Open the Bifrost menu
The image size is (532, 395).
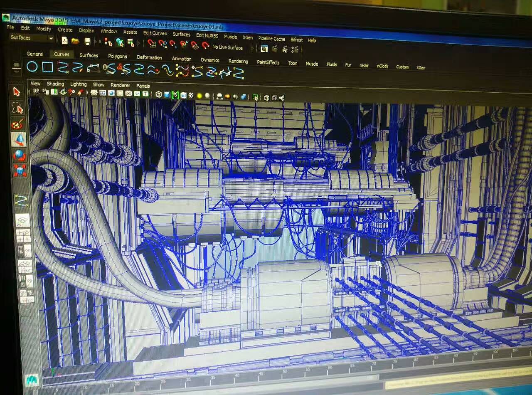tap(297, 40)
